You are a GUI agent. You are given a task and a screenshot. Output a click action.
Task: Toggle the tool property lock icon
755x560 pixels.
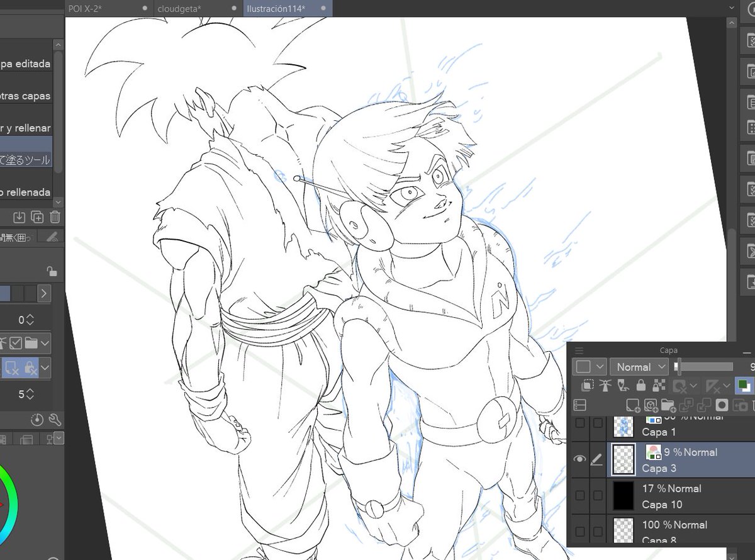coord(52,271)
